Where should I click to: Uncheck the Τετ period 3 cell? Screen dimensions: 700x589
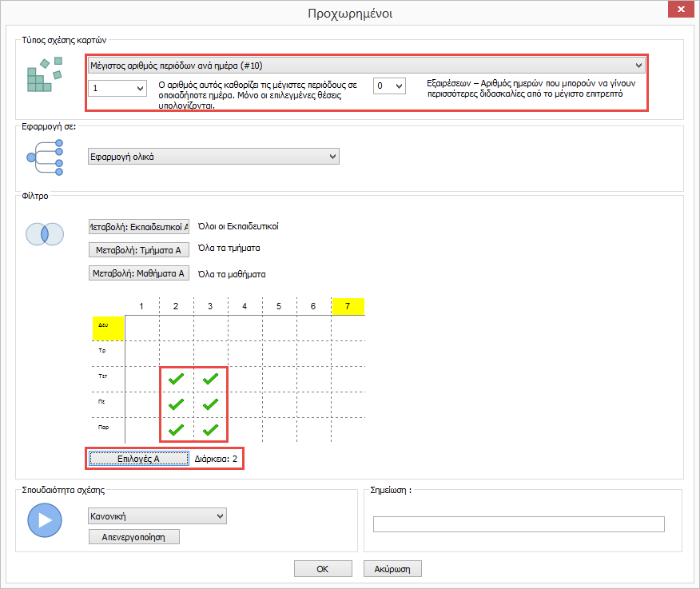[x=211, y=379]
